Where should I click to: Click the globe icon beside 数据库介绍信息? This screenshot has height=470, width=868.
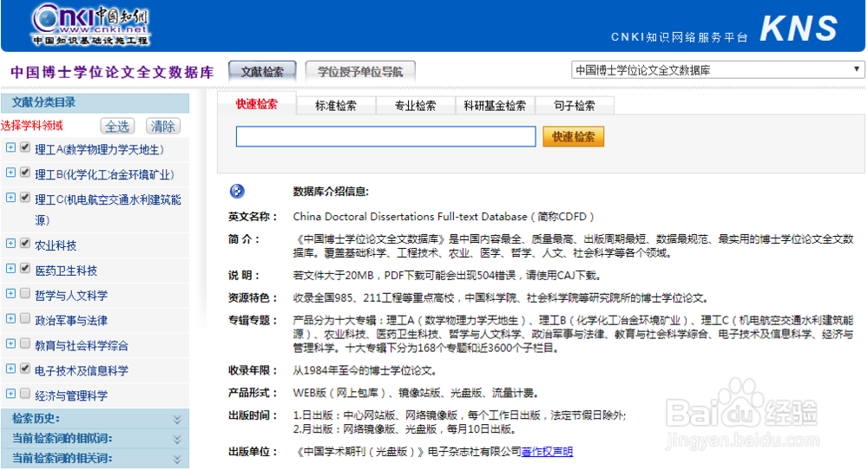pos(237,192)
